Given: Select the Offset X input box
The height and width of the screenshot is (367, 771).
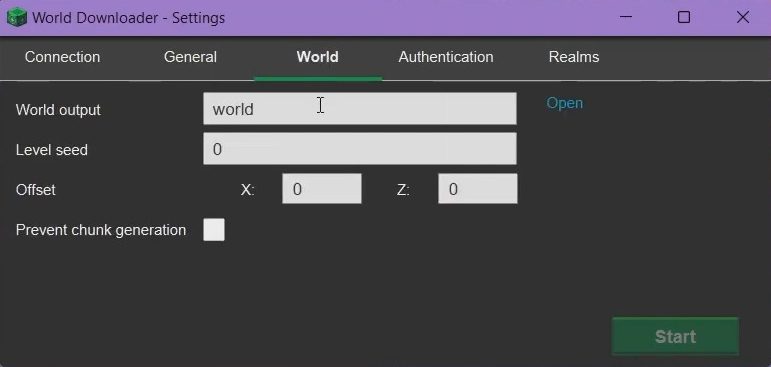Looking at the screenshot, I should point(322,189).
